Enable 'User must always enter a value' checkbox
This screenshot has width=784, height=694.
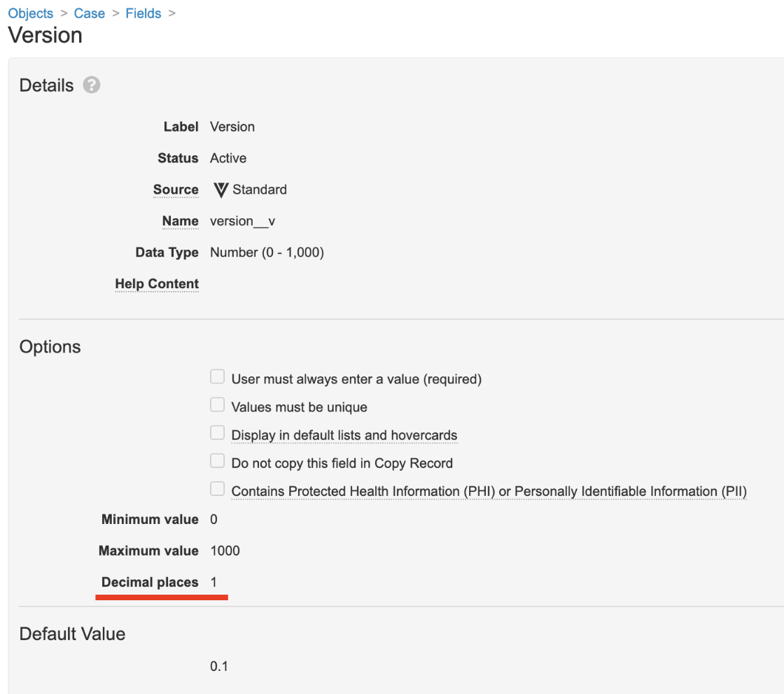pos(218,378)
